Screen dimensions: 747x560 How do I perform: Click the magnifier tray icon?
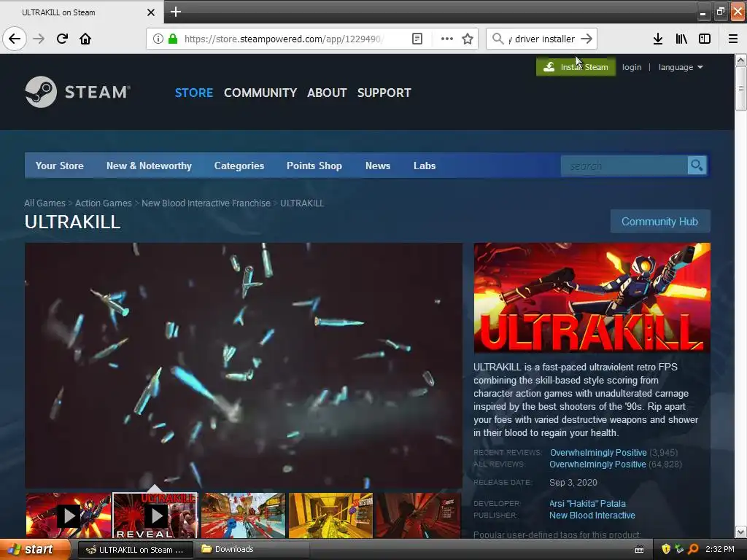[693, 549]
